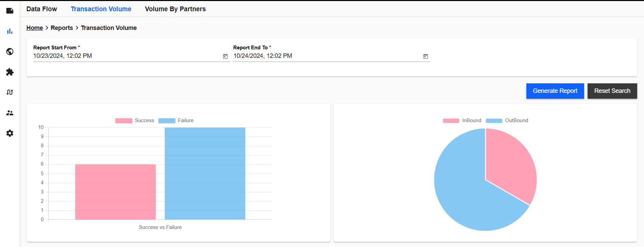Switch to Volume By Partners tab
The height and width of the screenshot is (247, 644).
[175, 9]
